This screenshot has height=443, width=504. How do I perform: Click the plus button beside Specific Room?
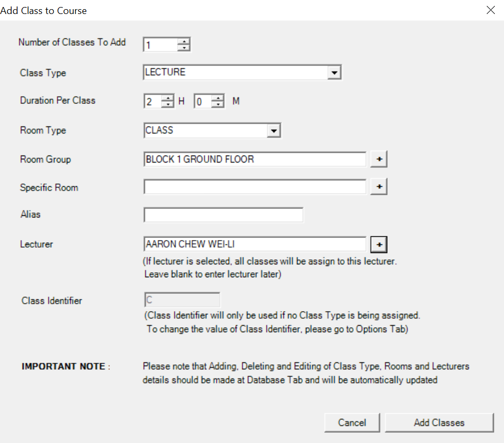tap(379, 186)
